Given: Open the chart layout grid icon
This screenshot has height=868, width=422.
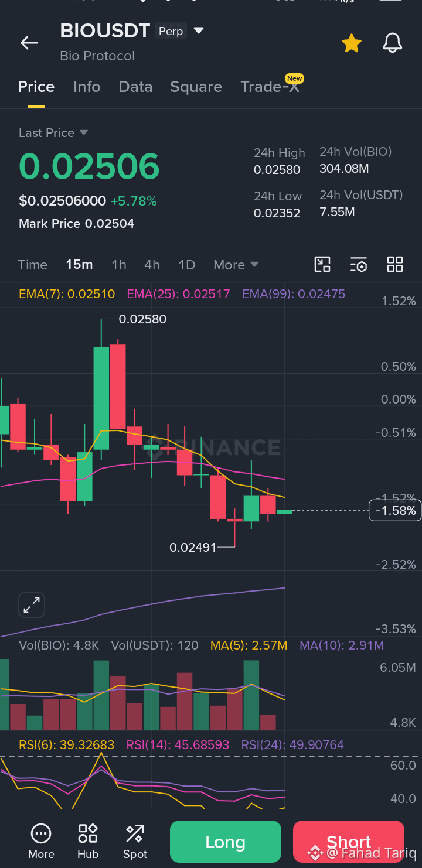Looking at the screenshot, I should pos(395,265).
